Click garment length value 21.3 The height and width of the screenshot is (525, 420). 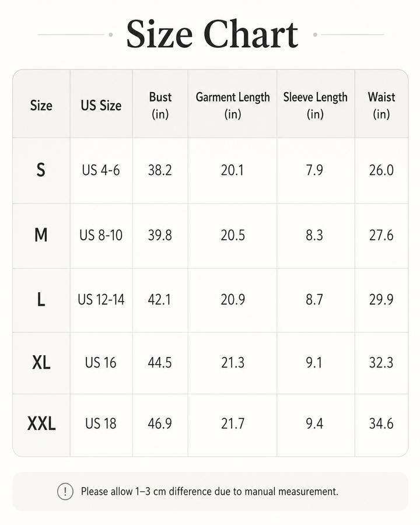pyautogui.click(x=232, y=363)
